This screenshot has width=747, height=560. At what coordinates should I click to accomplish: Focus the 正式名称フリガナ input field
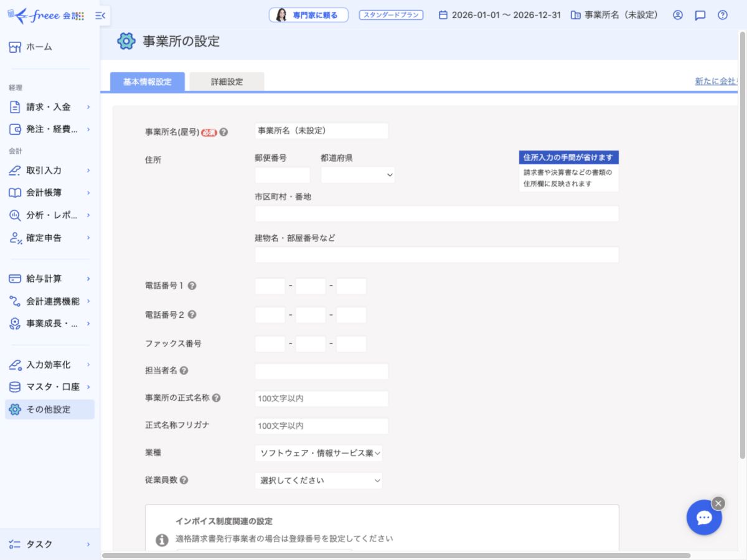coord(322,426)
